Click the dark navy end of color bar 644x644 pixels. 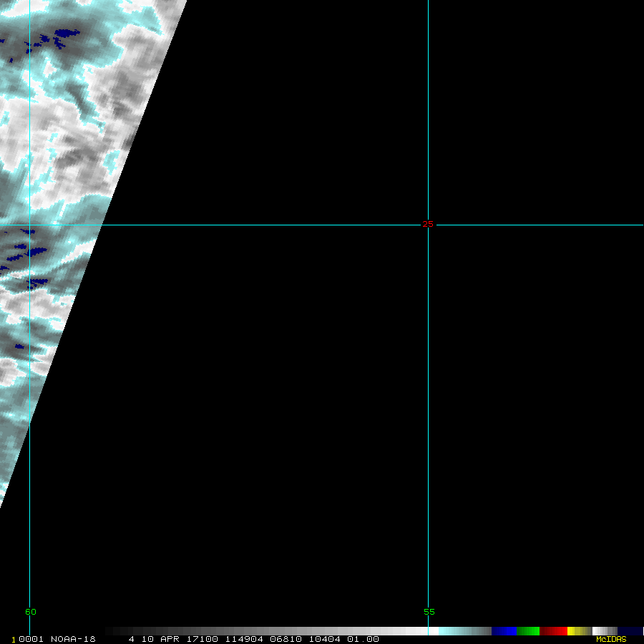630,631
